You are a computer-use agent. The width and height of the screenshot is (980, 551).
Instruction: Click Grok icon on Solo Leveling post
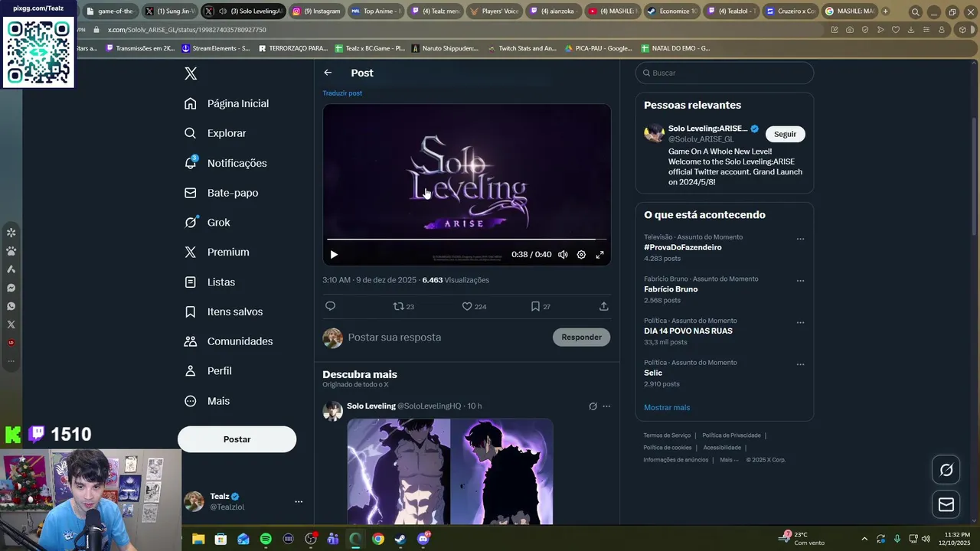click(x=593, y=406)
